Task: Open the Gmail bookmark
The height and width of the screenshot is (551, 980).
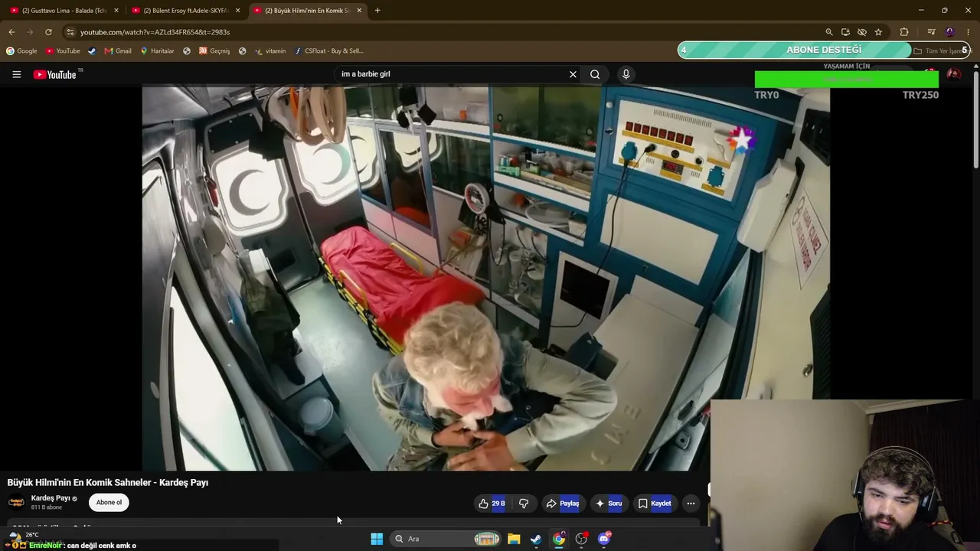Action: pos(118,51)
